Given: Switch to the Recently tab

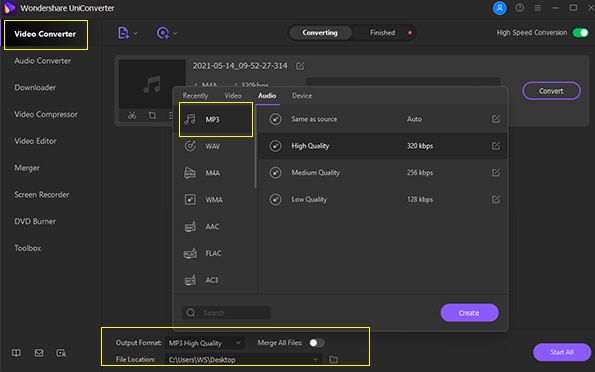Looking at the screenshot, I should 195,96.
